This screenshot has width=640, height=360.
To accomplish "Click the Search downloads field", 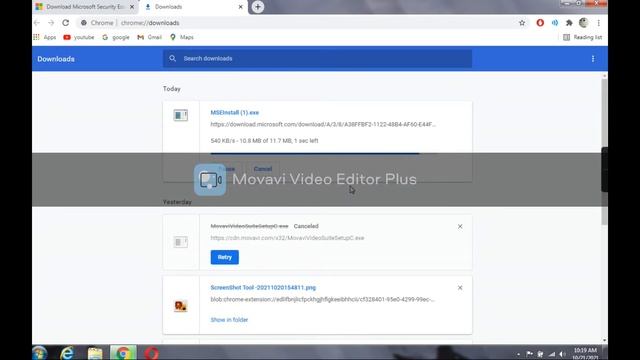I will click(x=318, y=59).
